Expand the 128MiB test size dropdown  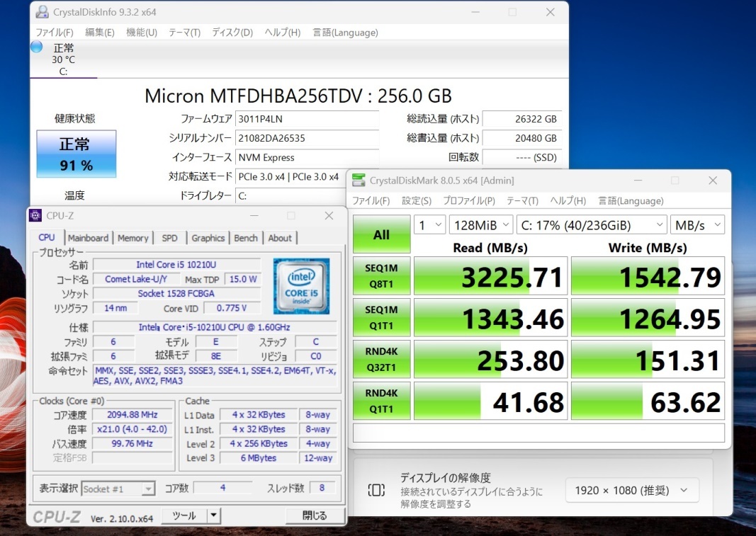[x=480, y=225]
